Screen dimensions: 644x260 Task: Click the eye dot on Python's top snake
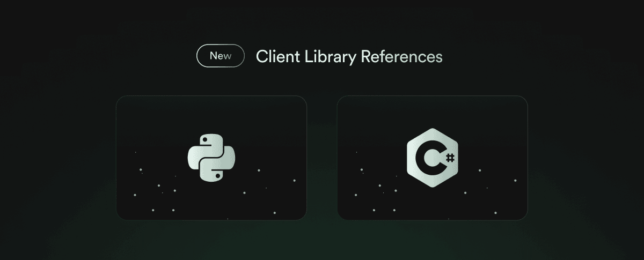click(205, 140)
